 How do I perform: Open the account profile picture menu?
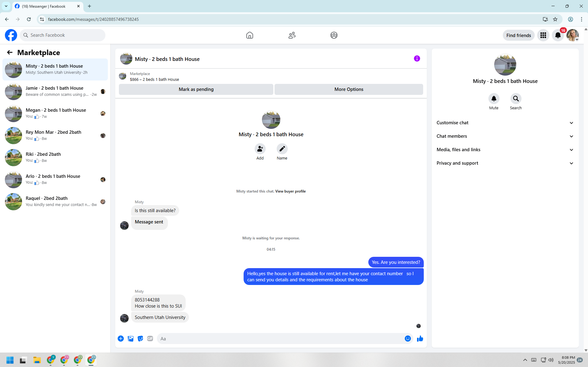573,35
